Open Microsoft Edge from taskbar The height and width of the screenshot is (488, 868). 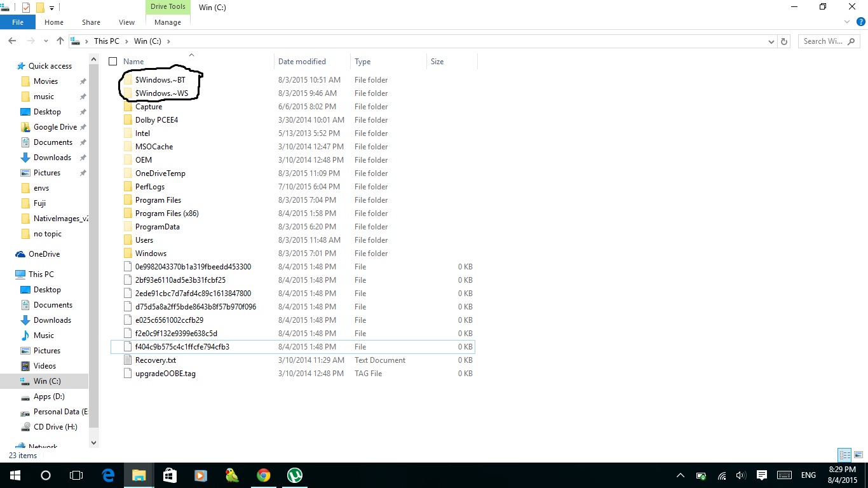tap(108, 475)
